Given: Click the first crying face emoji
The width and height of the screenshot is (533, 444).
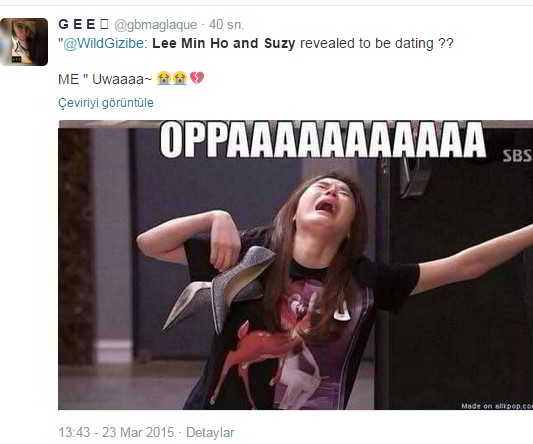Looking at the screenshot, I should coord(164,78).
